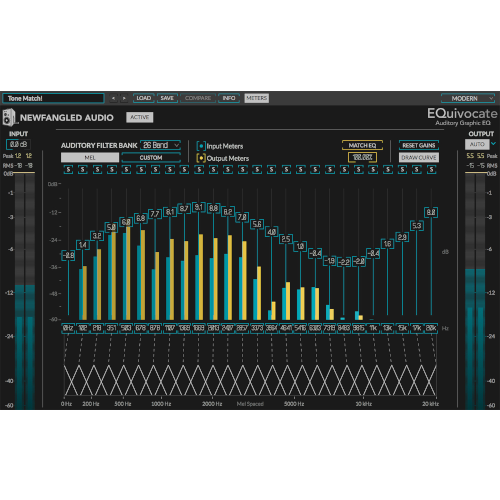
Task: Solo the 878 Hz band with its S button
Action: [155, 170]
